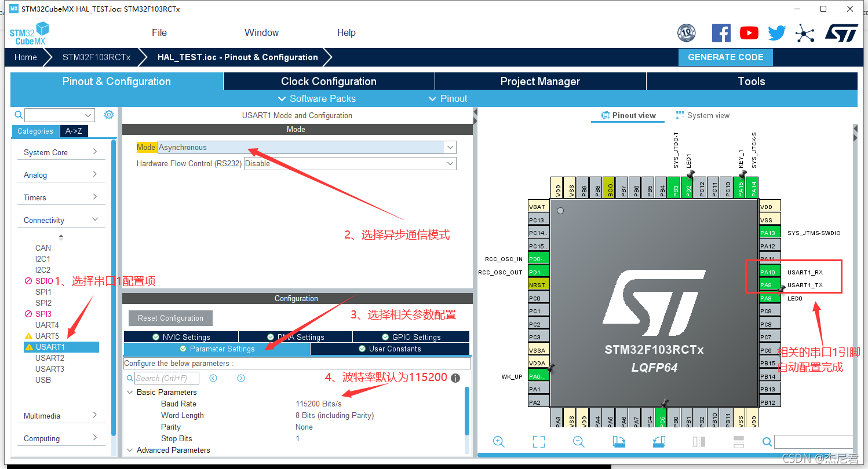Select CAN in the Connectivity list
Viewport: 868px width, 469px height.
(43, 248)
